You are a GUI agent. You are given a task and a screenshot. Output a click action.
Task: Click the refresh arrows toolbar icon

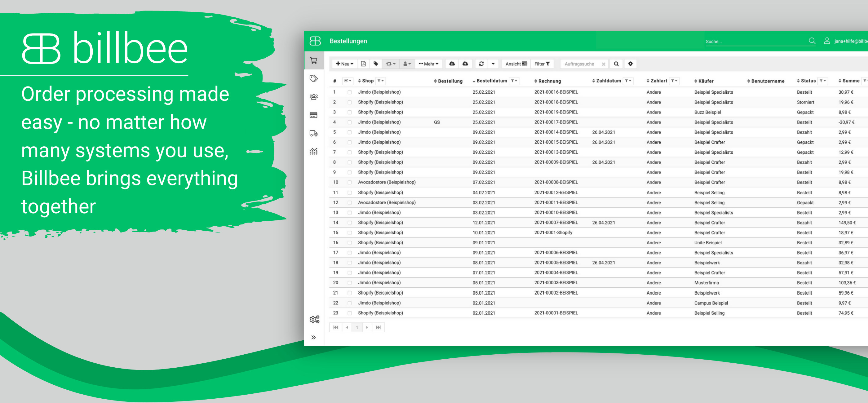(481, 64)
